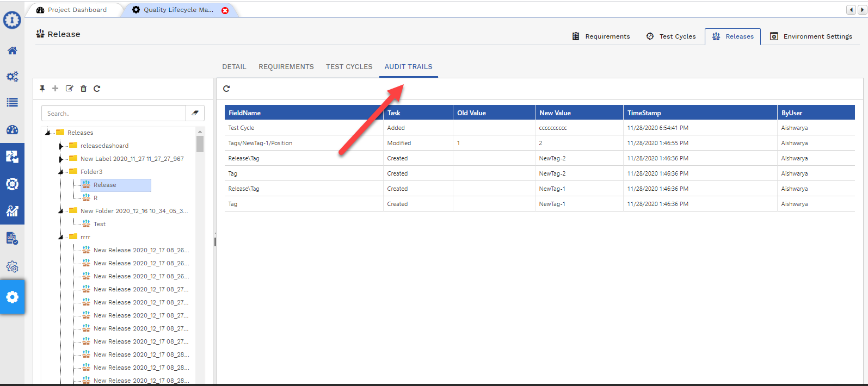Sort by the Task column header
Screen dimensions: 868x386
coord(418,113)
